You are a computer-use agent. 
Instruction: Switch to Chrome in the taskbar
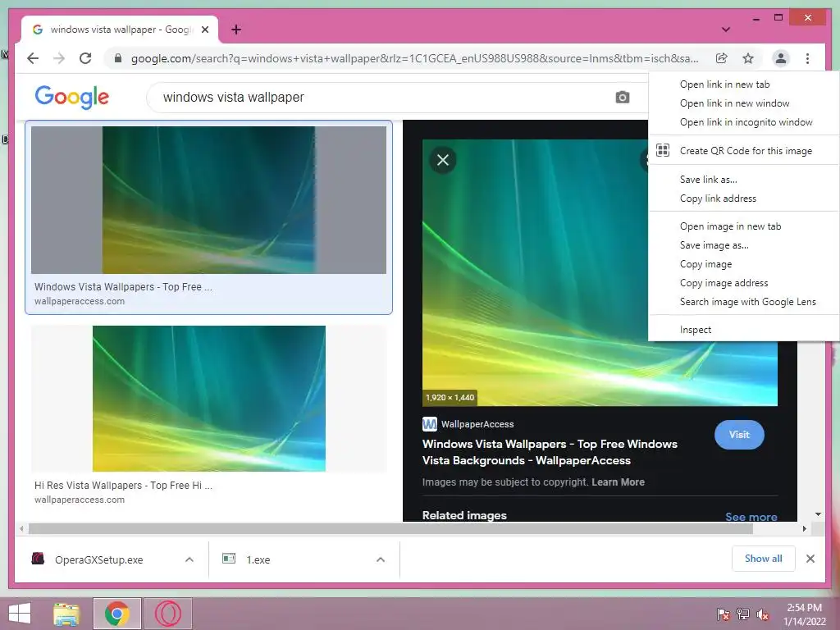pos(116,614)
